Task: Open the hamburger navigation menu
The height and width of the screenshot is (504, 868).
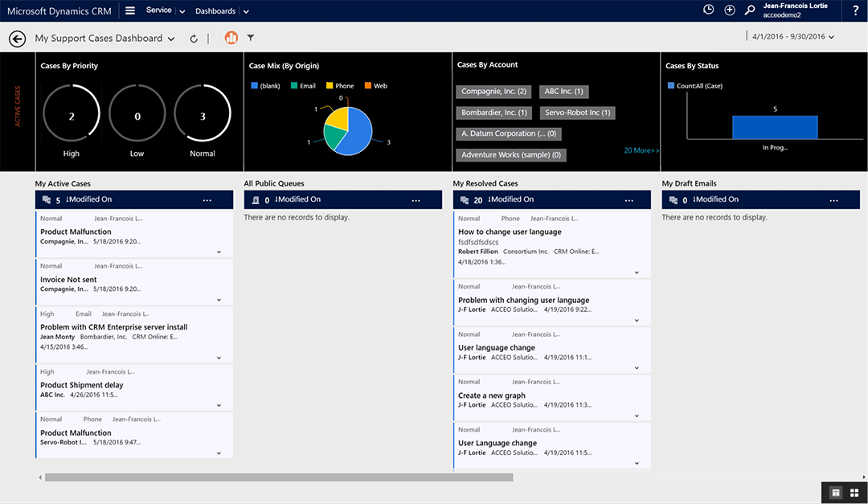Action: coord(130,10)
